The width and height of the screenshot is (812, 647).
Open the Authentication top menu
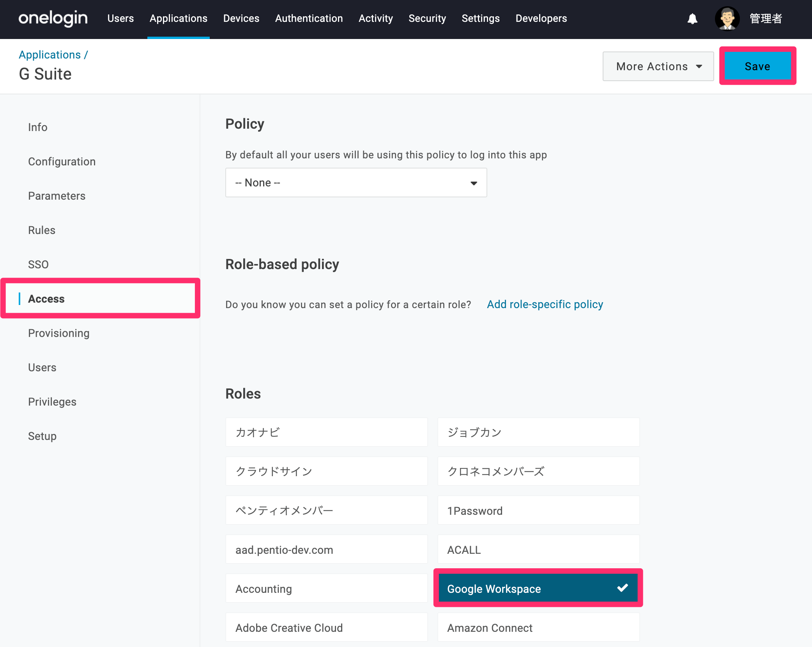[309, 18]
